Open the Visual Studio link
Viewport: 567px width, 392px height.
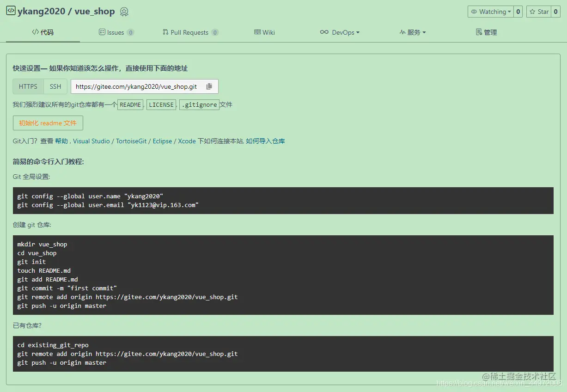(91, 141)
